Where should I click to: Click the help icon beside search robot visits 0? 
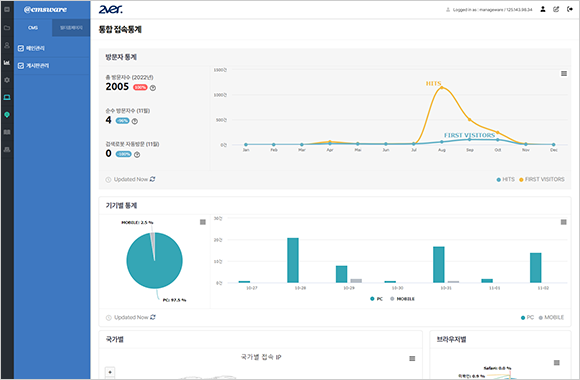[137, 155]
